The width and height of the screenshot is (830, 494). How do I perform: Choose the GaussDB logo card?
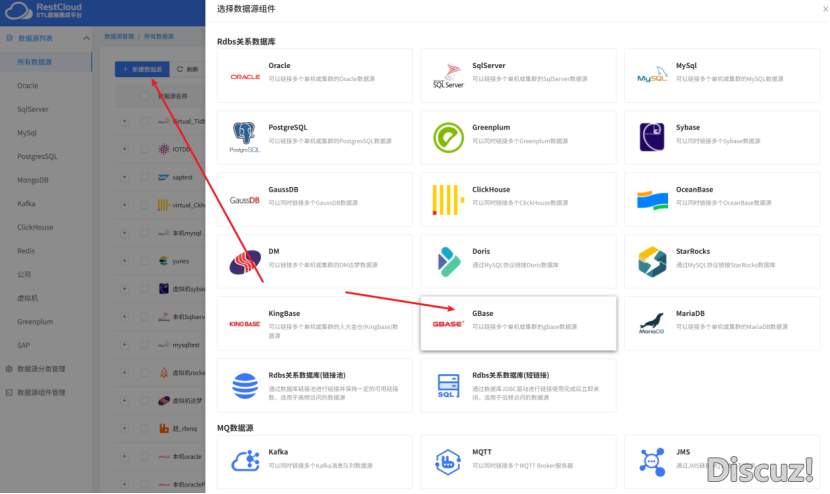(x=245, y=200)
